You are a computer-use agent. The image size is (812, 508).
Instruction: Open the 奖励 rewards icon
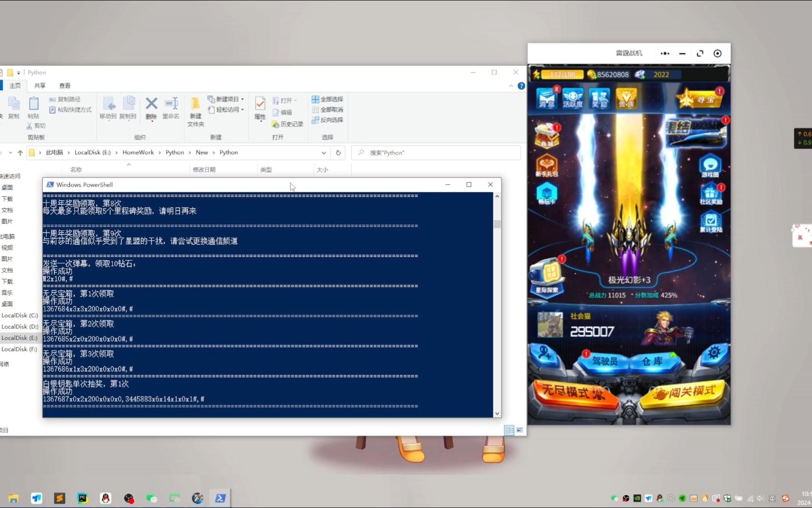point(600,98)
